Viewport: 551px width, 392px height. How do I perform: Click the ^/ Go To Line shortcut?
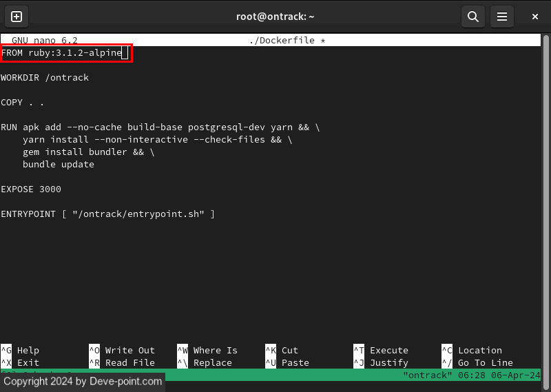tap(477, 362)
